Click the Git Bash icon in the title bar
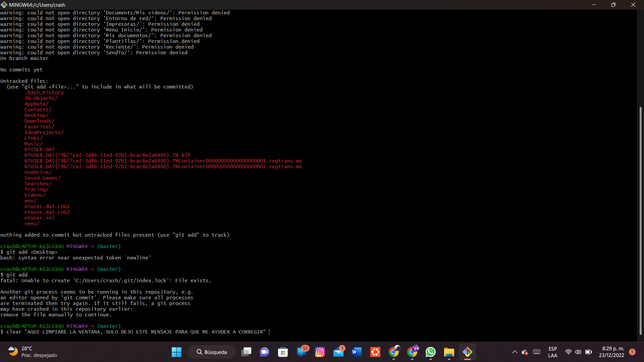This screenshot has width=644, height=362. [x=4, y=5]
